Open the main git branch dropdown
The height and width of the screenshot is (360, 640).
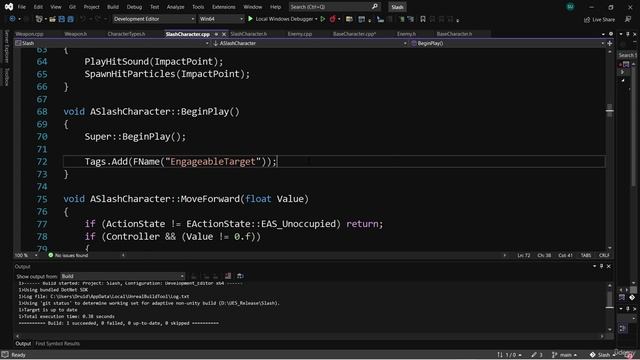coord(565,355)
